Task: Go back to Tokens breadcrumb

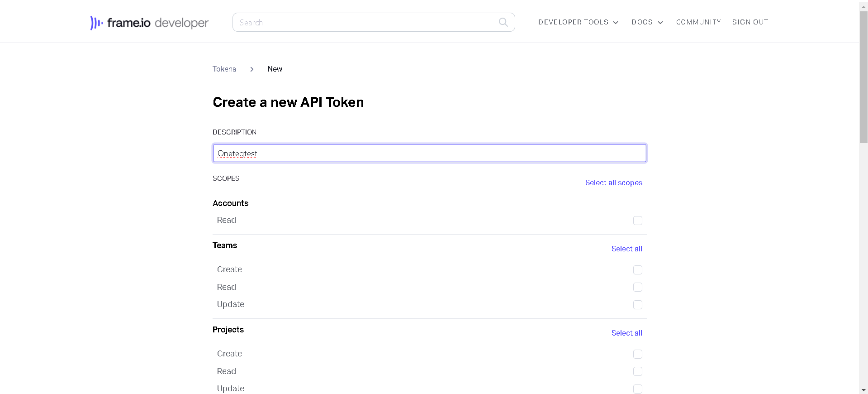Action: (x=224, y=69)
